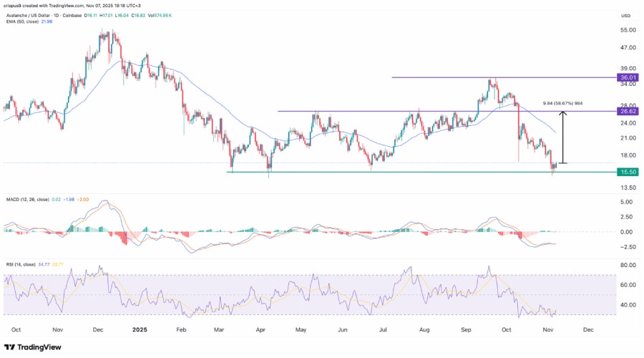The image size is (644, 358).
Task: Click the 2.50 MACD axis value
Action: [627, 217]
